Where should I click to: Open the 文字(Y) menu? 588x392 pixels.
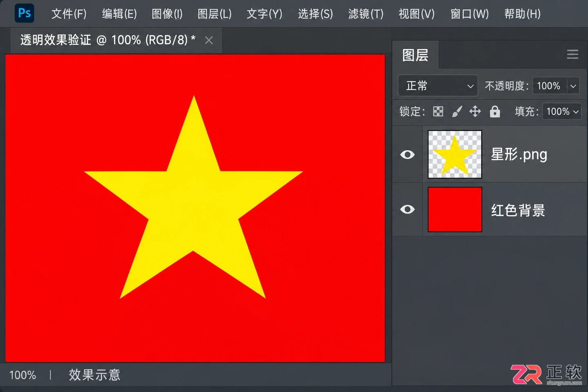(264, 14)
